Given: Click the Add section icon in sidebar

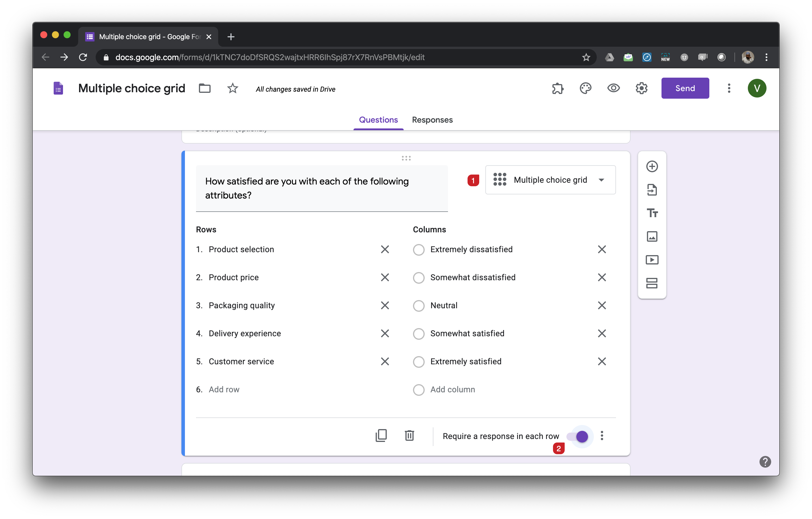Looking at the screenshot, I should (x=652, y=283).
